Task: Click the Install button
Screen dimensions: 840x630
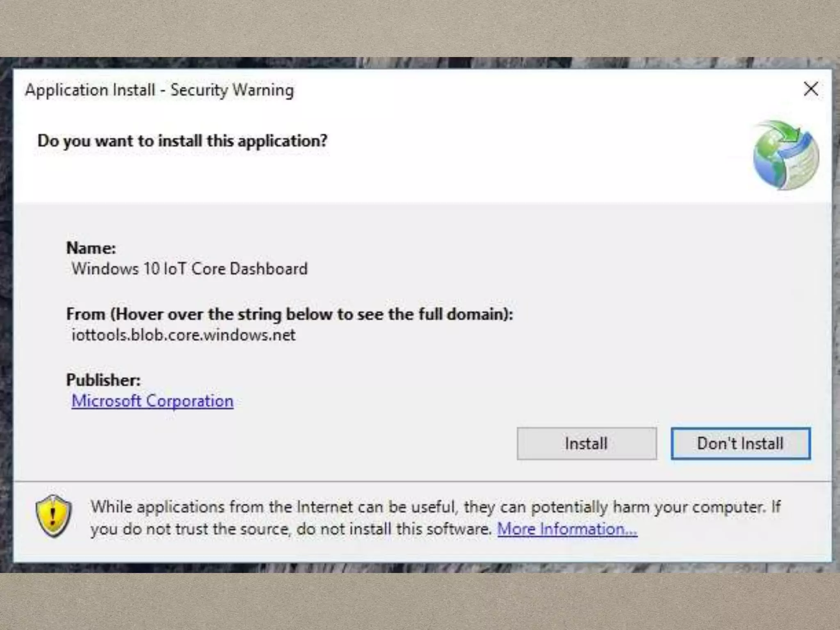Action: tap(586, 443)
